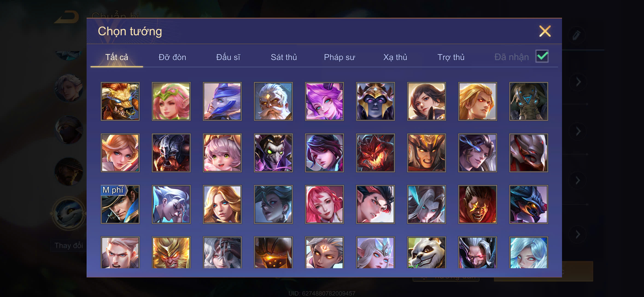Choose the red demon face hero
644x297 pixels.
click(375, 153)
